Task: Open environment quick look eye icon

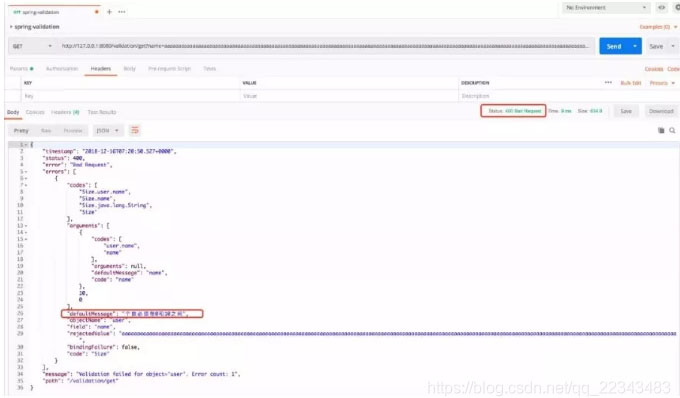Action: point(661,7)
